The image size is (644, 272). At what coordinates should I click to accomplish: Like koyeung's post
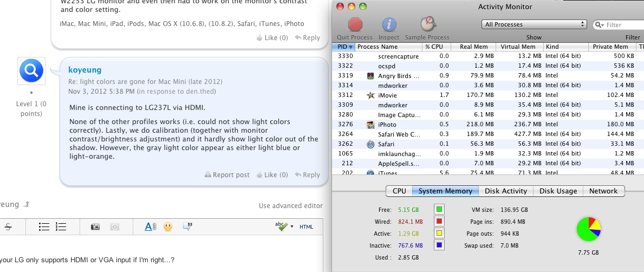(272, 174)
